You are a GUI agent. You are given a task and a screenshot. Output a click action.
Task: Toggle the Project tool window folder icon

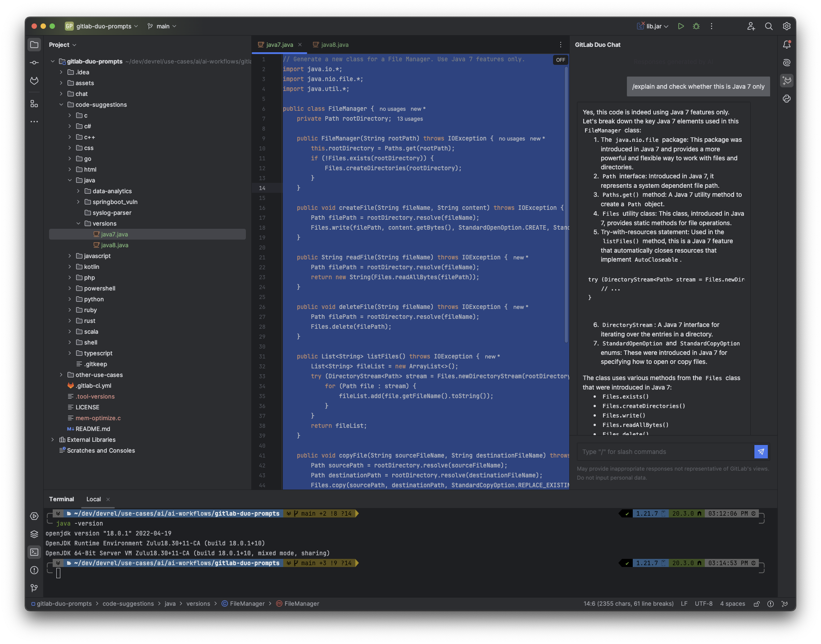pos(34,45)
